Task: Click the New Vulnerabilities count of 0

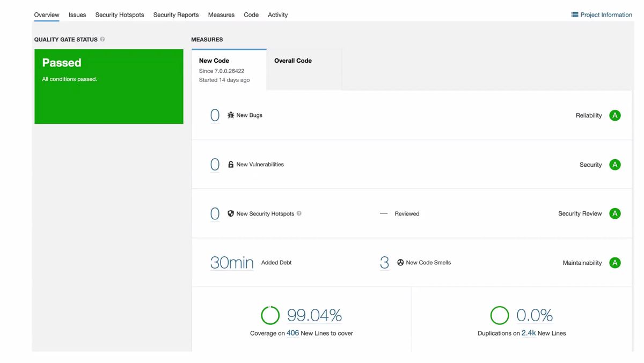Action: [215, 165]
